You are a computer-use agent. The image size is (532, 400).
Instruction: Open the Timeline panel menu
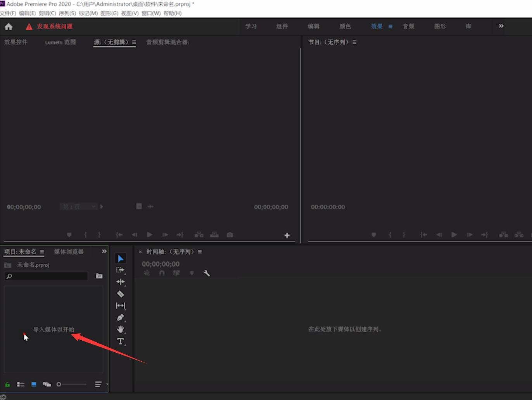tap(200, 252)
